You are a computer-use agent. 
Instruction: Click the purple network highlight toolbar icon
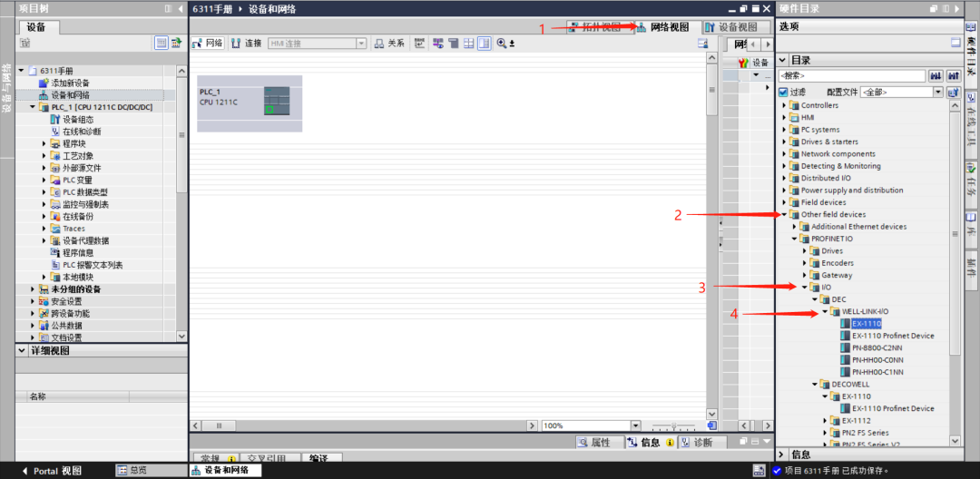438,43
